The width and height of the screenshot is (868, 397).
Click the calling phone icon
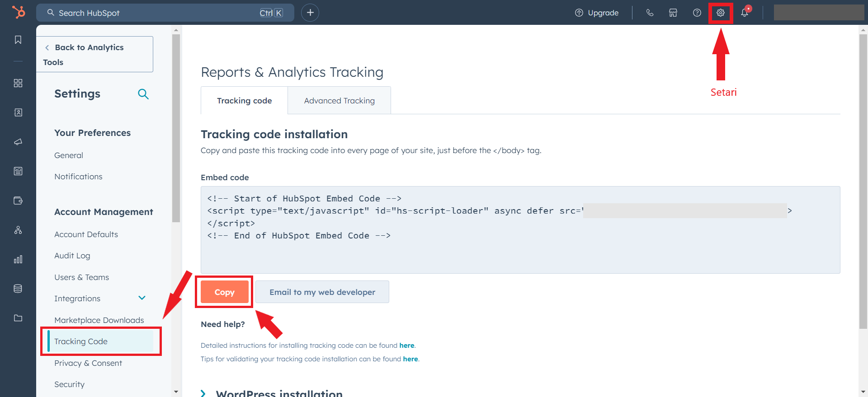[x=650, y=13]
